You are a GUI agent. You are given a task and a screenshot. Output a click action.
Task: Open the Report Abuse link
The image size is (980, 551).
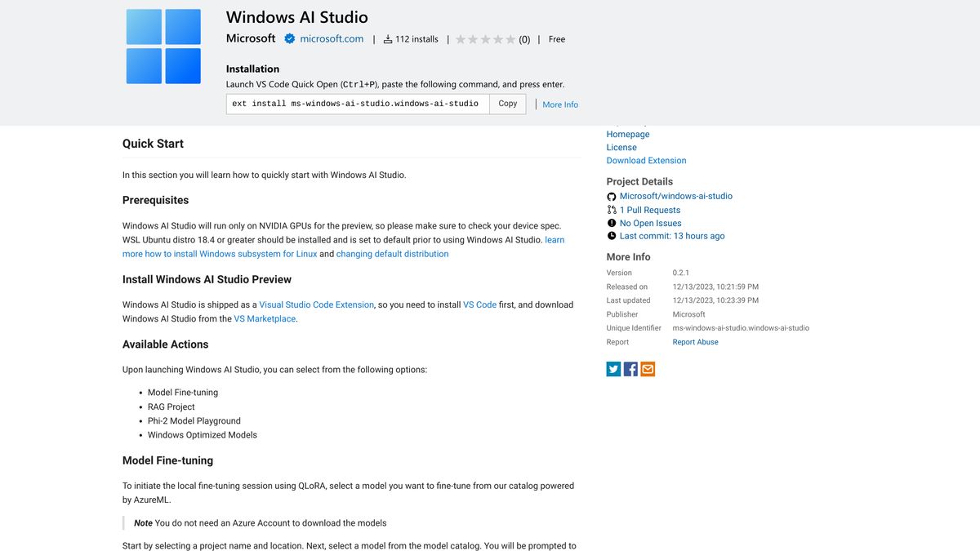pyautogui.click(x=694, y=341)
